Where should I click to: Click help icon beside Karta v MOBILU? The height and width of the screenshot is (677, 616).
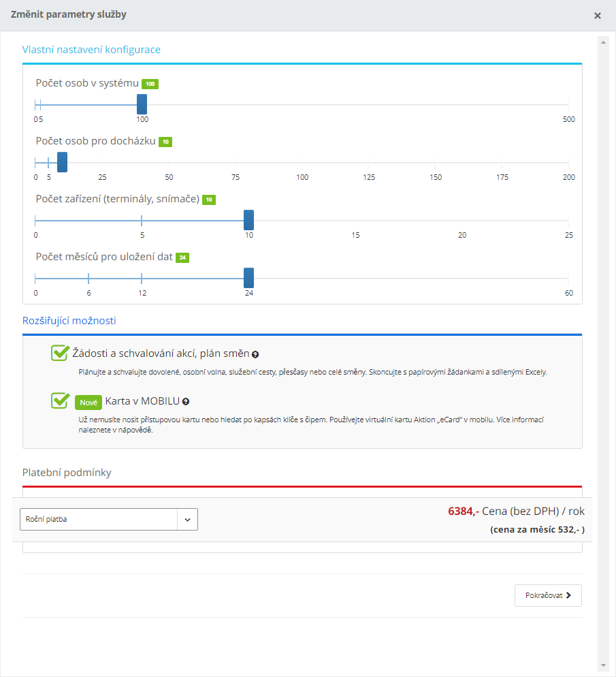point(185,402)
